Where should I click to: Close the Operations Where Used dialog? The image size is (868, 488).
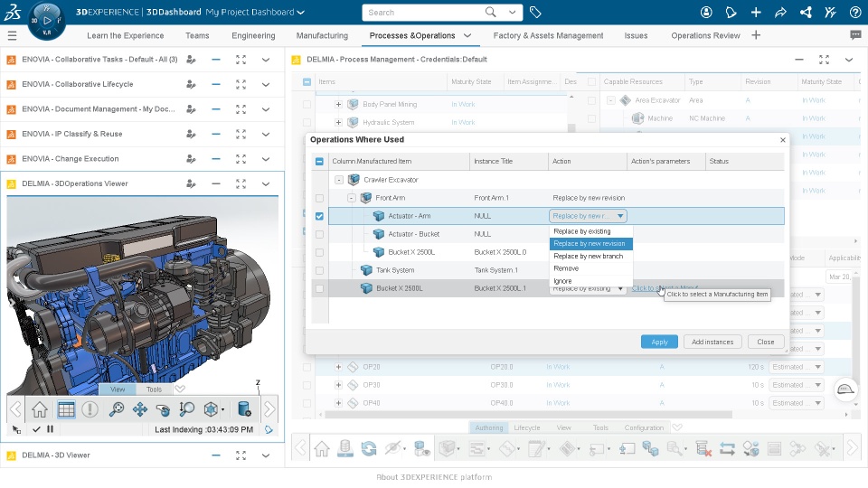click(x=783, y=140)
